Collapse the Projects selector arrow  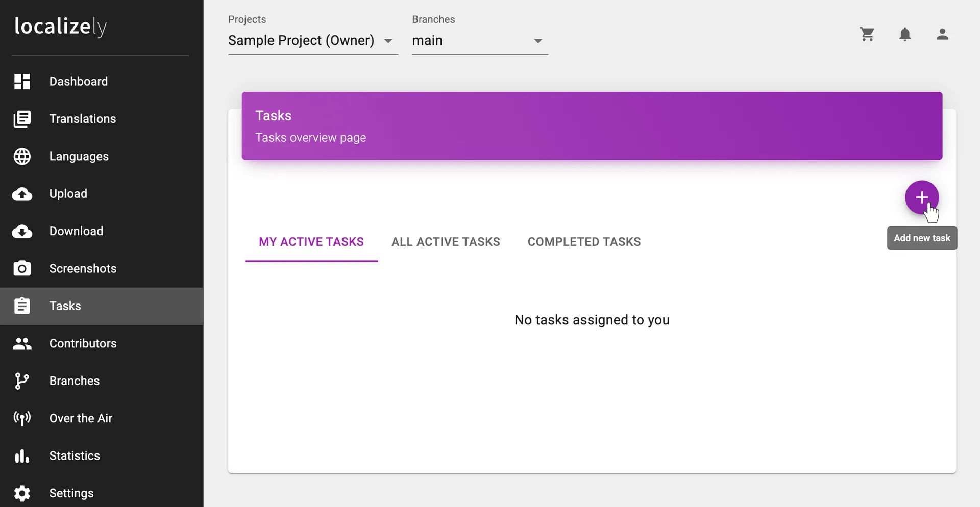coord(389,41)
